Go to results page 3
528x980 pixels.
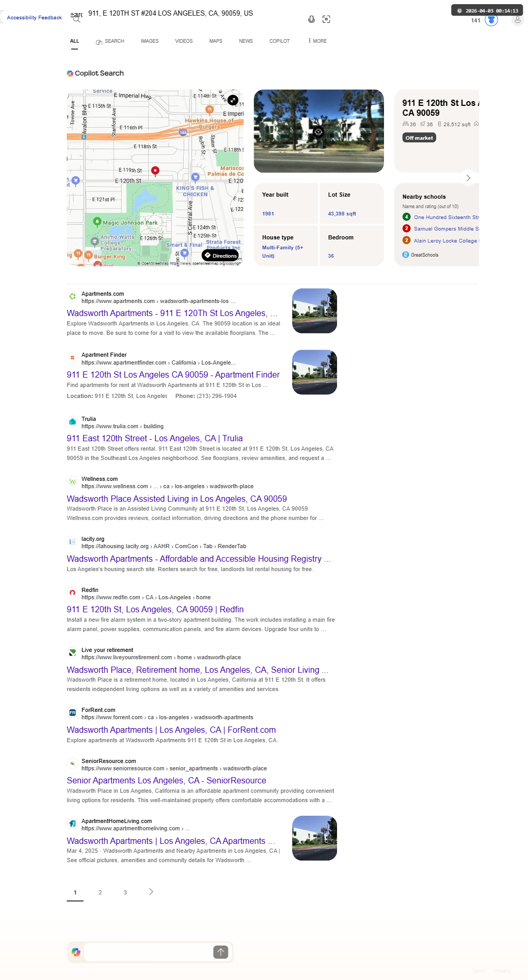tap(125, 892)
